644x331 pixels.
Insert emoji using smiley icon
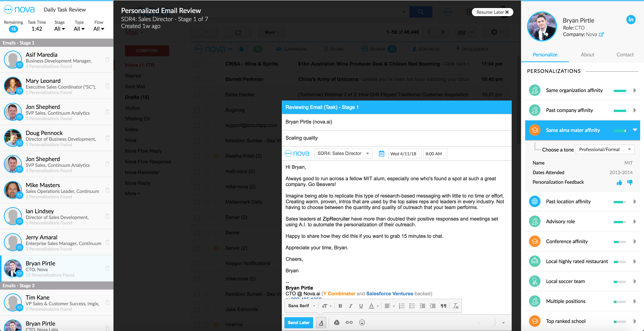(362, 323)
